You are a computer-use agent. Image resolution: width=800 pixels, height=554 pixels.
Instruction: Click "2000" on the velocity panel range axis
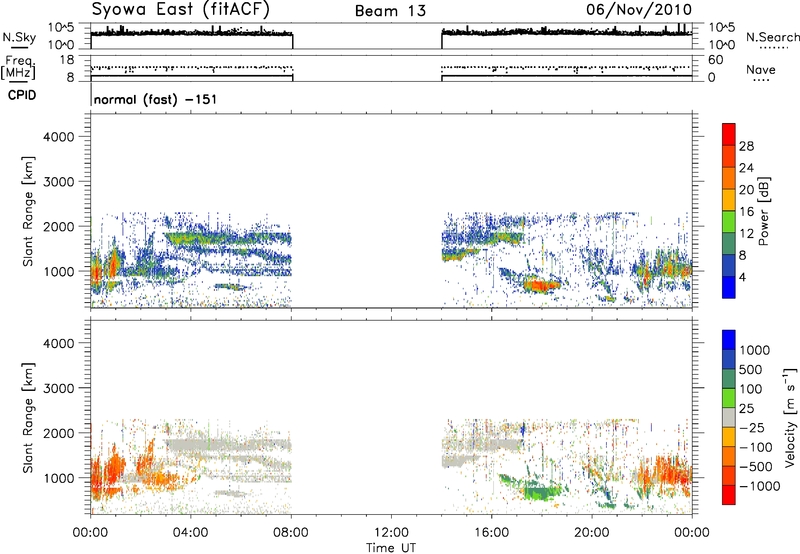[x=58, y=433]
